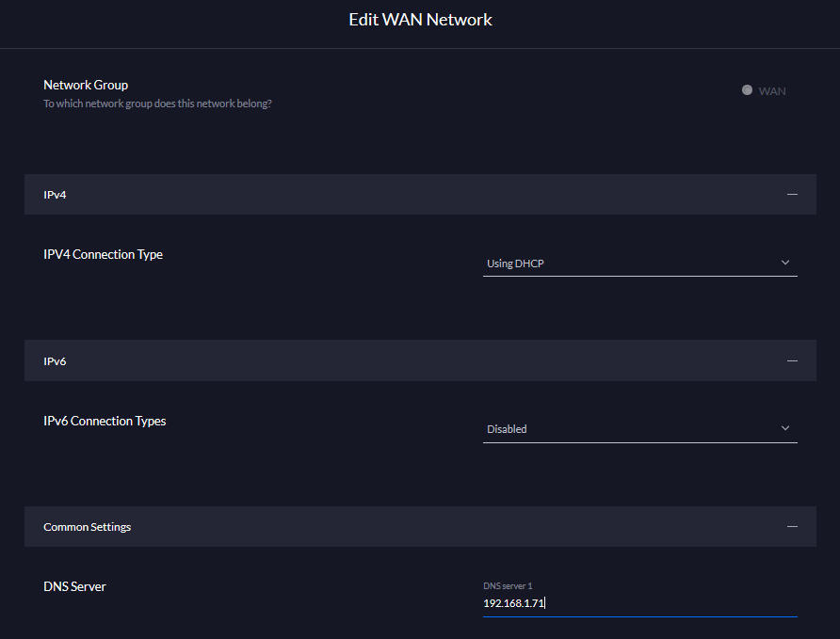
Task: Click the IPV4 Connection Type label
Action: tap(103, 254)
